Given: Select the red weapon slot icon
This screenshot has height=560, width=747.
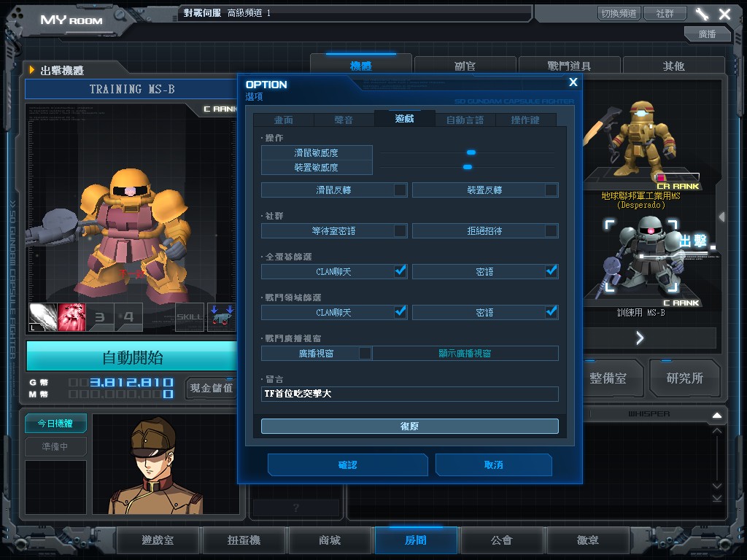Looking at the screenshot, I should tap(71, 316).
